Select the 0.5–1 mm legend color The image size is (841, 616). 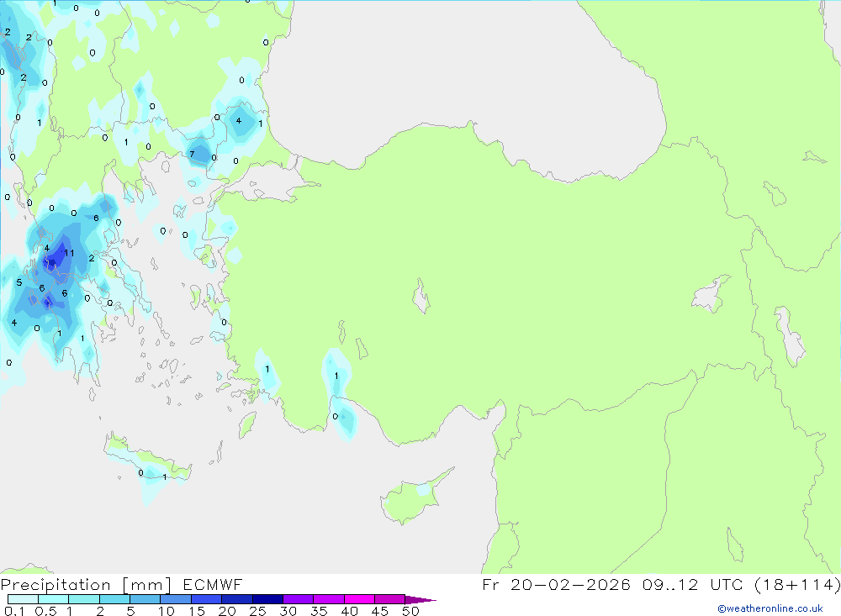(53, 599)
